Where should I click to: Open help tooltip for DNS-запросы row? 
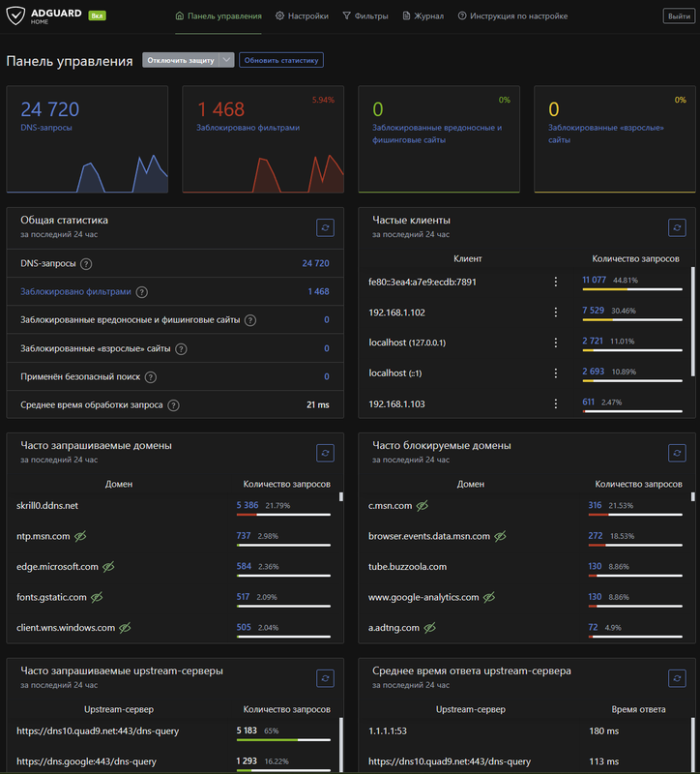click(86, 264)
